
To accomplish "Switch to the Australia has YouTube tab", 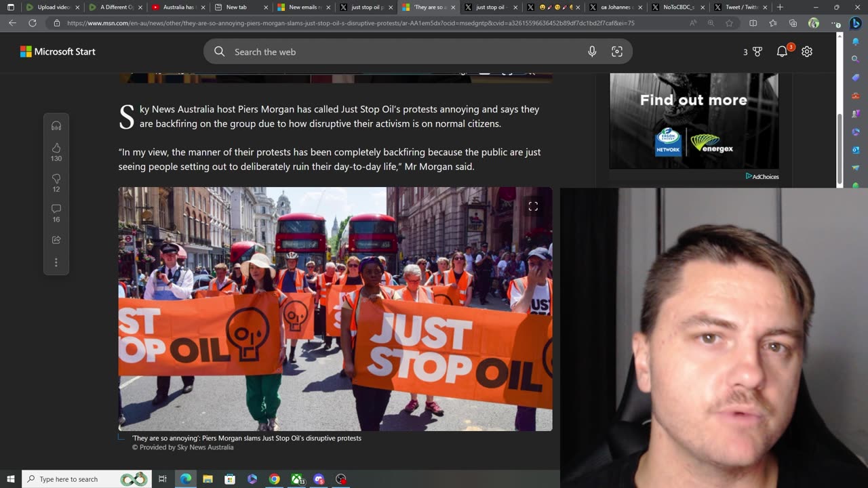I will tap(178, 7).
